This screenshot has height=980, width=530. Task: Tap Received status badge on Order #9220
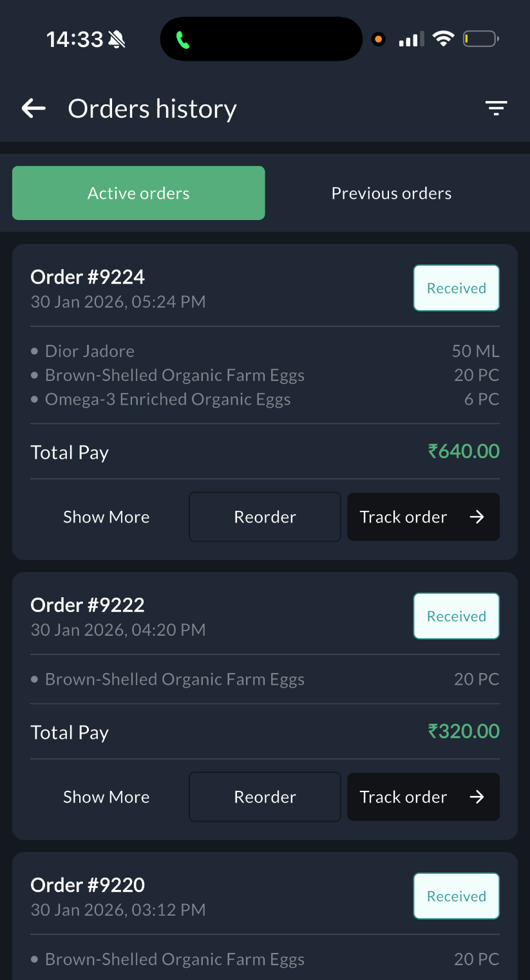pyautogui.click(x=456, y=896)
